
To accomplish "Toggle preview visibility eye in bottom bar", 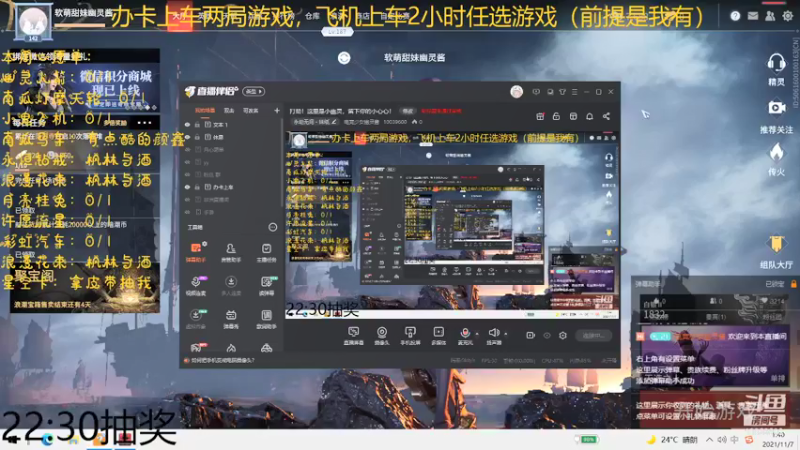I will coord(547,335).
